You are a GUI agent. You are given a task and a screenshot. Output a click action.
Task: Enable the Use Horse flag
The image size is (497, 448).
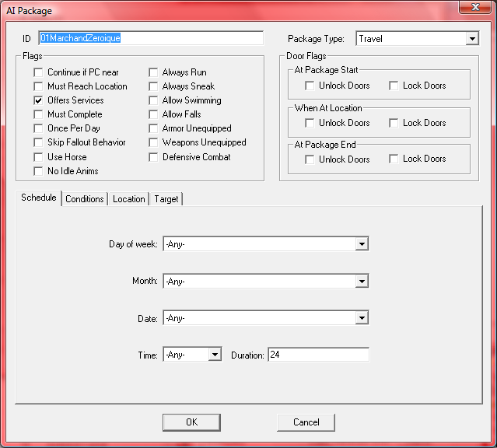(39, 157)
